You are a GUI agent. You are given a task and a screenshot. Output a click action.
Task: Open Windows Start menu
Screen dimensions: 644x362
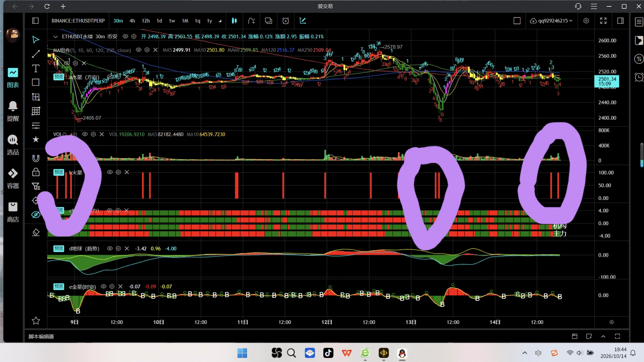[x=242, y=353]
